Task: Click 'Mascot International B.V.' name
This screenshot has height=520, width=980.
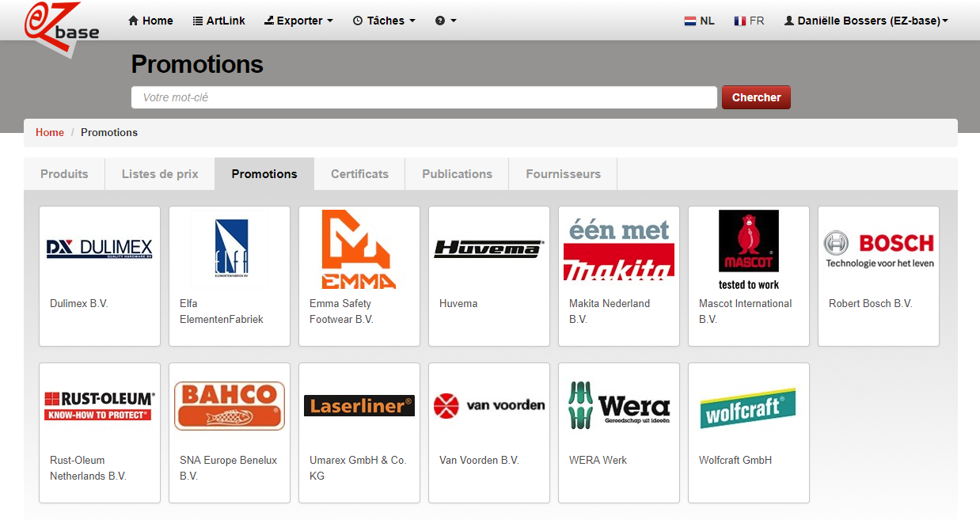Action: pos(746,311)
